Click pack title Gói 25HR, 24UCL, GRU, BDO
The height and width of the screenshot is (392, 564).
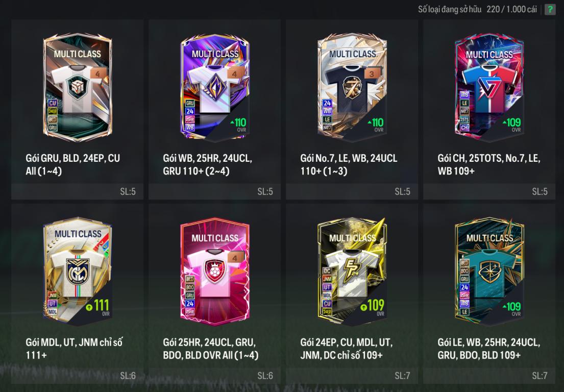point(210,349)
